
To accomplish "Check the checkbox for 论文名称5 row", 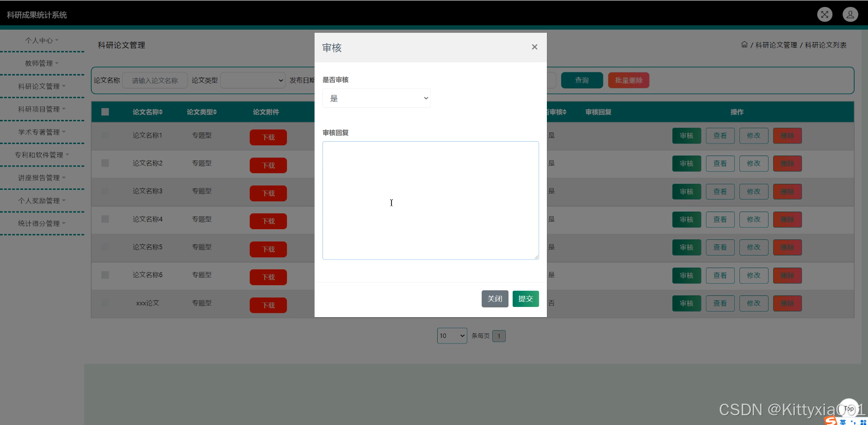I will pos(105,247).
